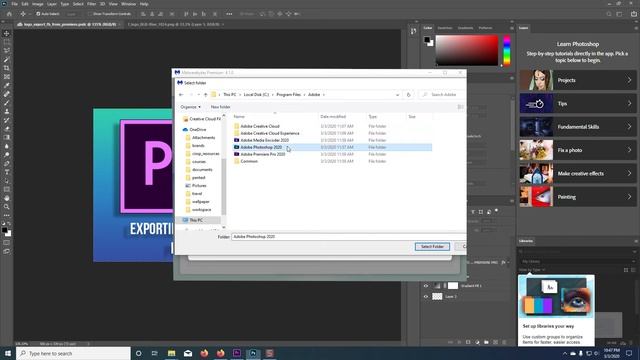Select OneDrive in the navigation pane
Viewport: 640px width, 360px height.
click(x=198, y=130)
